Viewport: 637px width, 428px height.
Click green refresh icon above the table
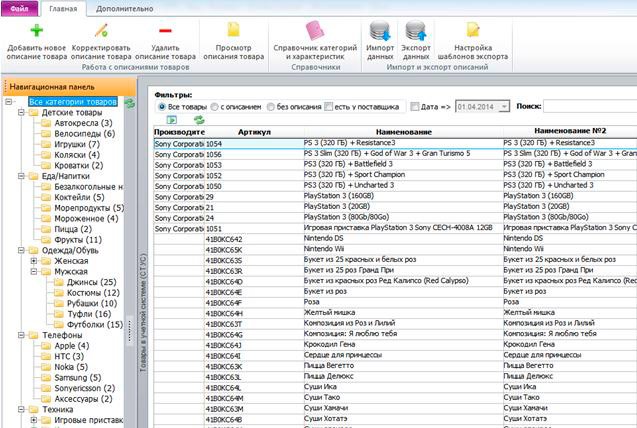[199, 120]
